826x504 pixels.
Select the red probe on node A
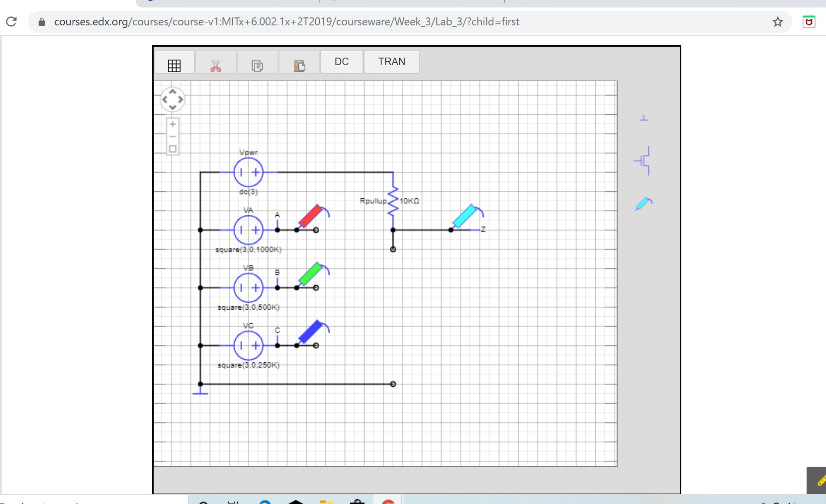pyautogui.click(x=313, y=216)
